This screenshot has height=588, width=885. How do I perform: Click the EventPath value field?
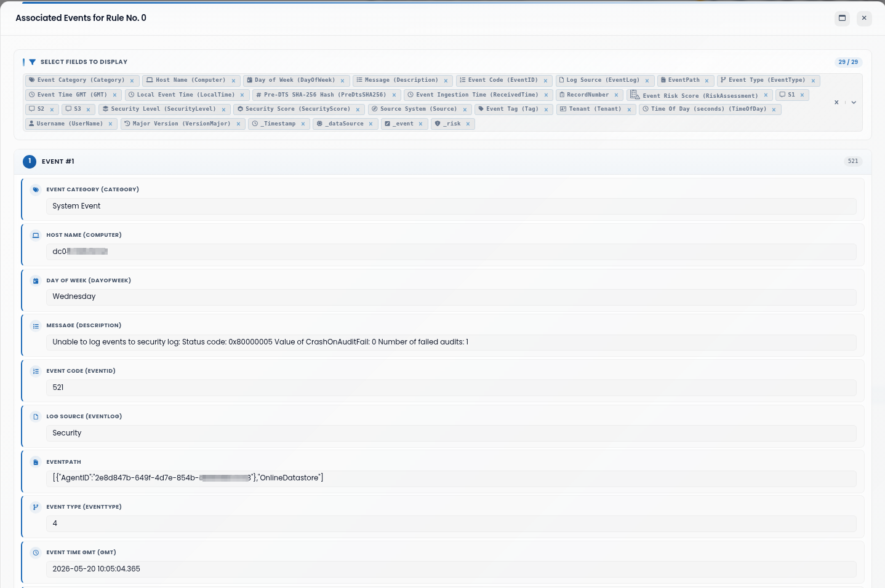pos(451,478)
